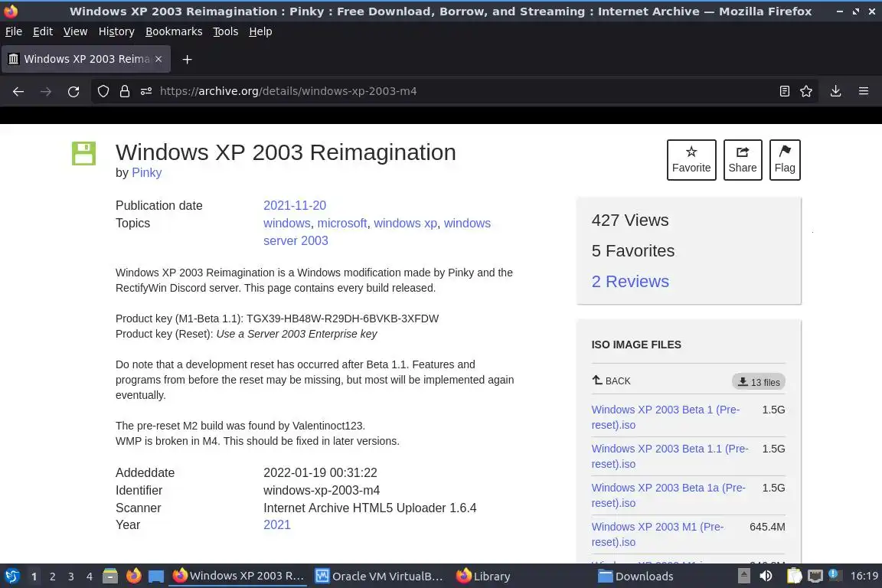Screen dimensions: 882x588
Task: Download Windows XP 2003 M1 (Pre-reset).iso
Action: tap(658, 534)
